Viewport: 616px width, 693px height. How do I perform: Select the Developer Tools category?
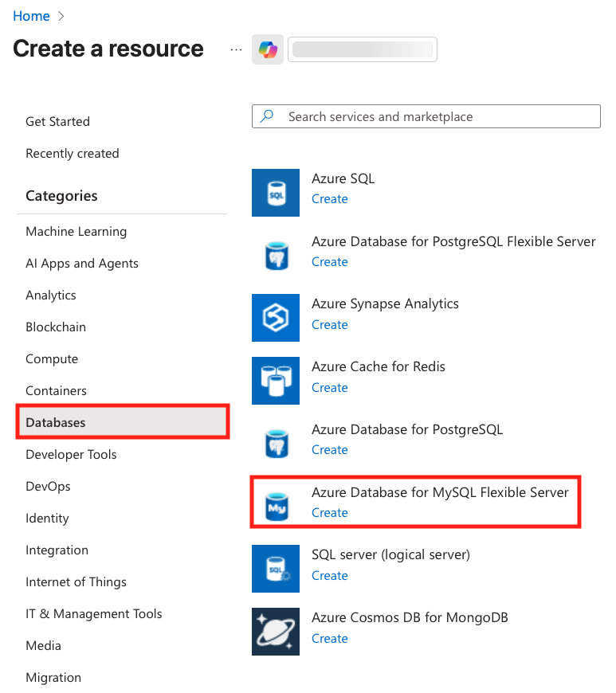pyautogui.click(x=71, y=454)
